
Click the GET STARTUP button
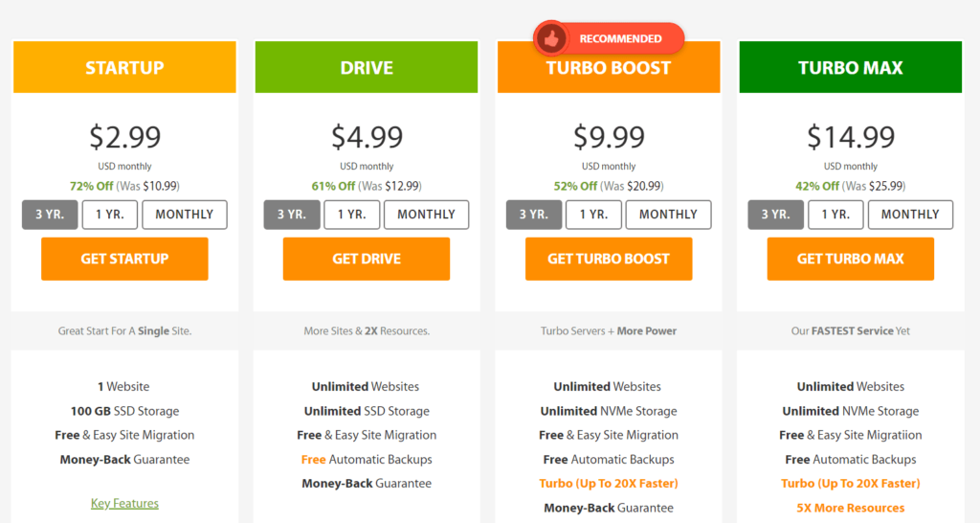coord(124,259)
